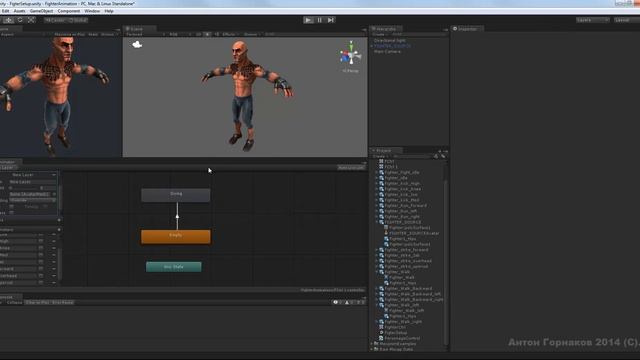Select the teal Any State node

tap(174, 267)
